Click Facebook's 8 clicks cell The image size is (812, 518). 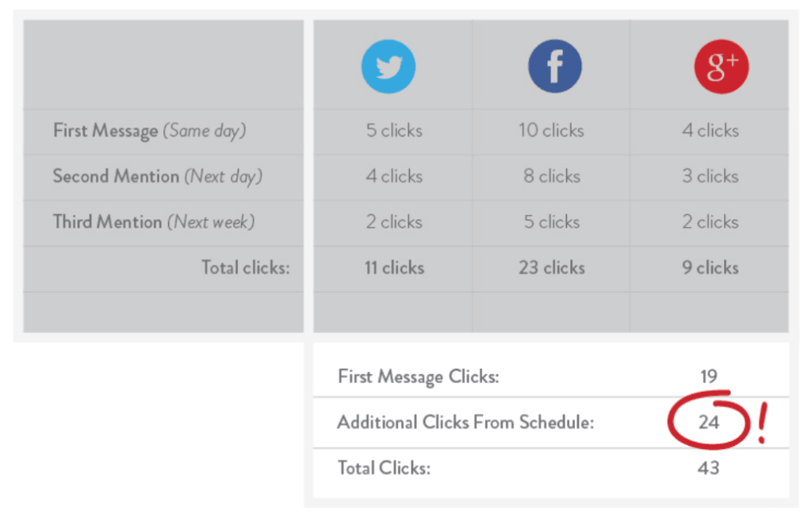click(551, 176)
